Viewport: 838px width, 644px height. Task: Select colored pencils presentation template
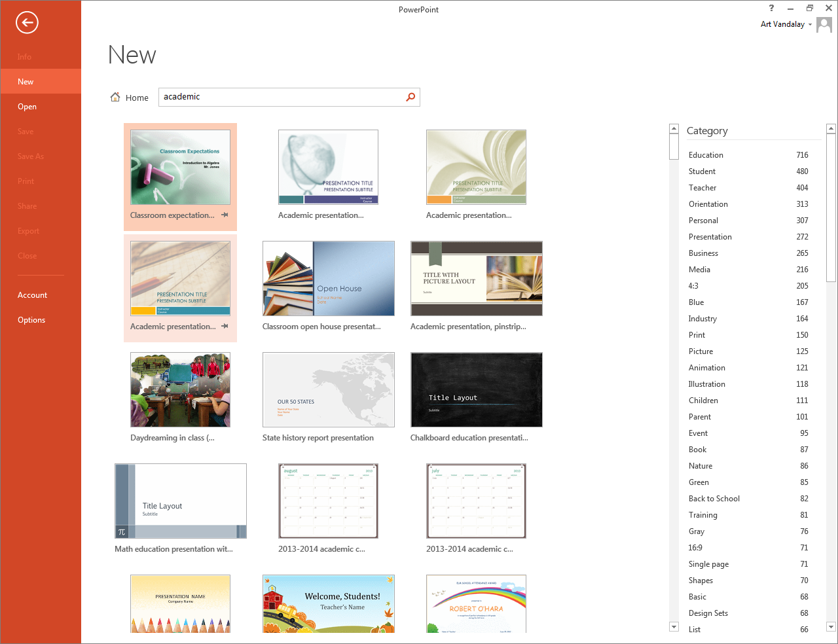point(180,603)
